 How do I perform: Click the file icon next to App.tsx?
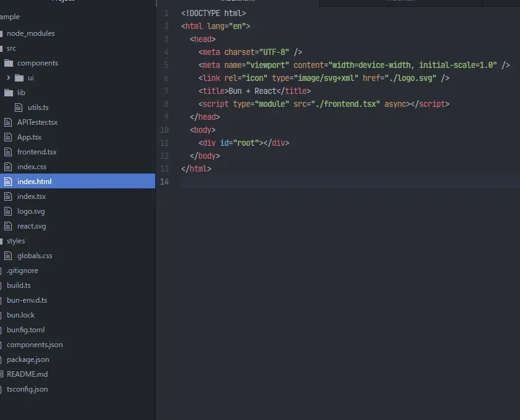(8, 137)
